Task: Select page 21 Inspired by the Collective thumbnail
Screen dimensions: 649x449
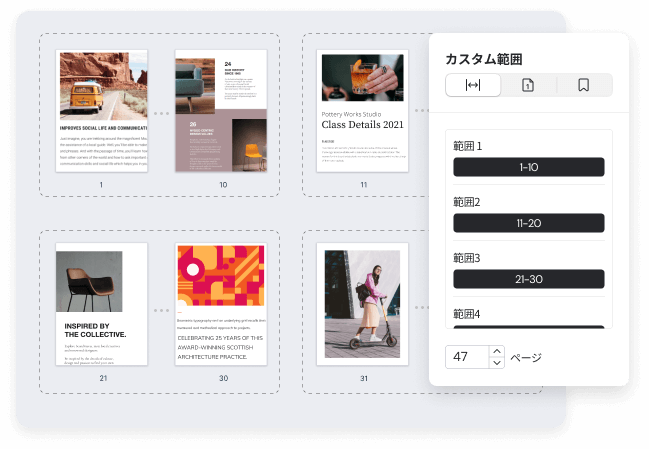Action: click(102, 304)
